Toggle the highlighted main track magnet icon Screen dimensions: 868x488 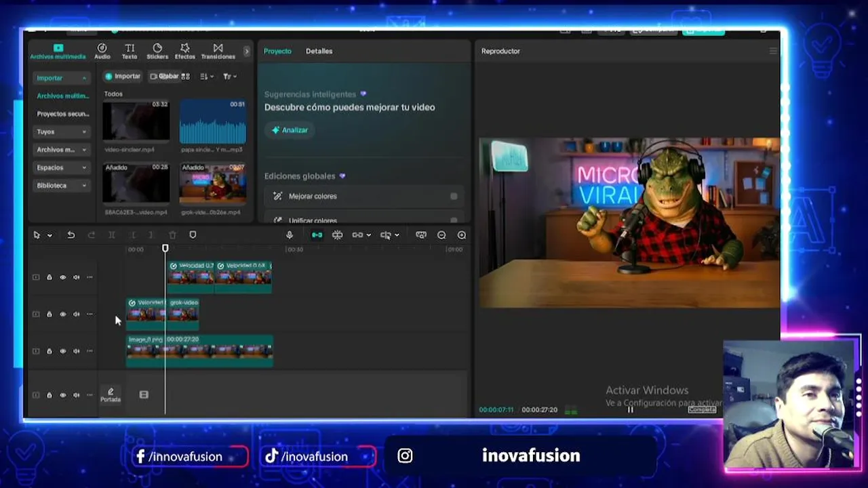coord(317,235)
